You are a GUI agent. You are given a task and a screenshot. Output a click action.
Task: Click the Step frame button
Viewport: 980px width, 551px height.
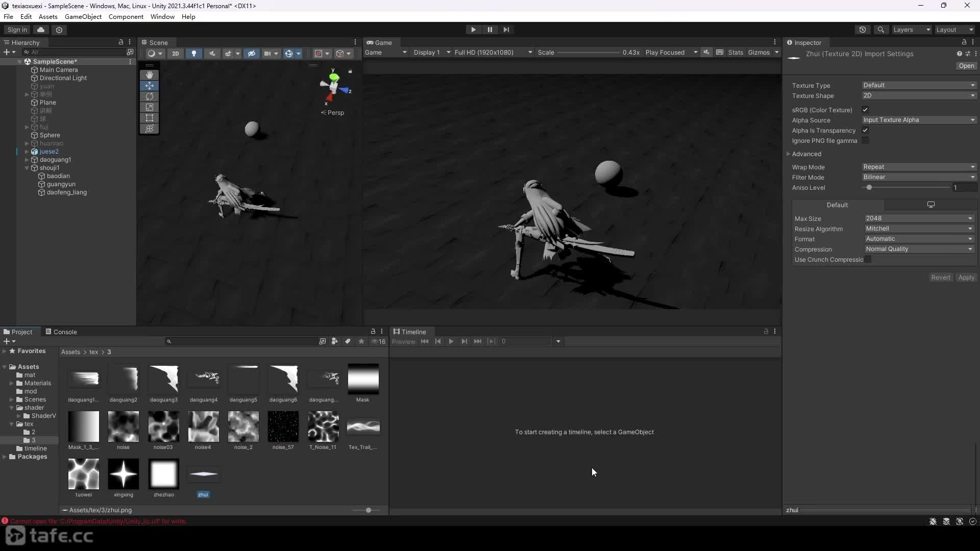tap(506, 30)
